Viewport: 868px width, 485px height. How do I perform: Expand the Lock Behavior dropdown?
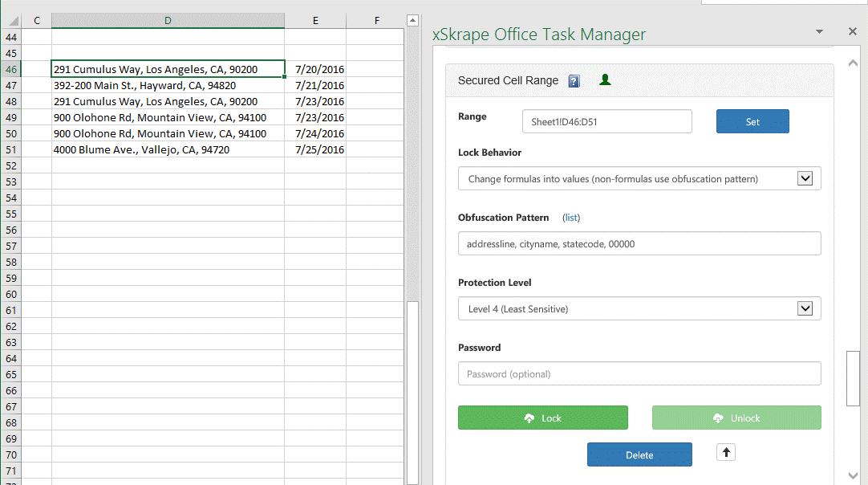coord(805,178)
